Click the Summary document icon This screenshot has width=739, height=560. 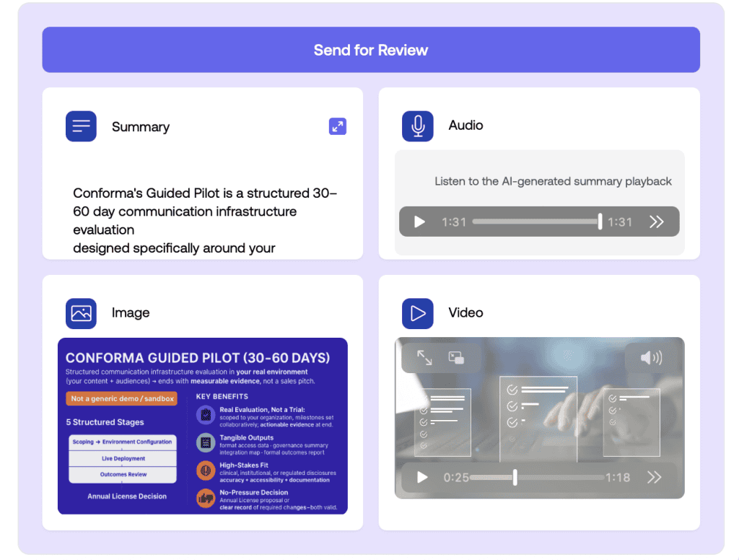click(x=81, y=126)
